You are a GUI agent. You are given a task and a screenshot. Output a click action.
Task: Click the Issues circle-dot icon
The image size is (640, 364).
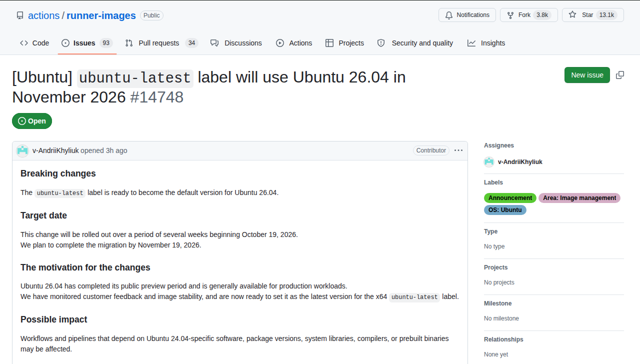(65, 43)
